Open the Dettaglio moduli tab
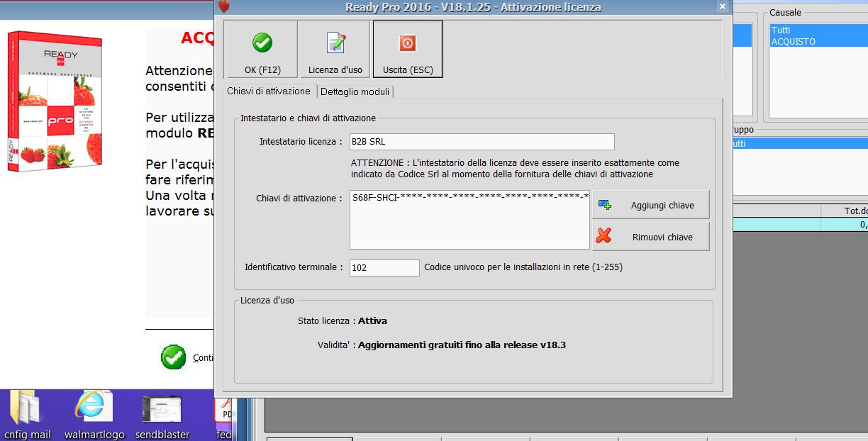Screen dimensions: 868x441 coord(355,91)
